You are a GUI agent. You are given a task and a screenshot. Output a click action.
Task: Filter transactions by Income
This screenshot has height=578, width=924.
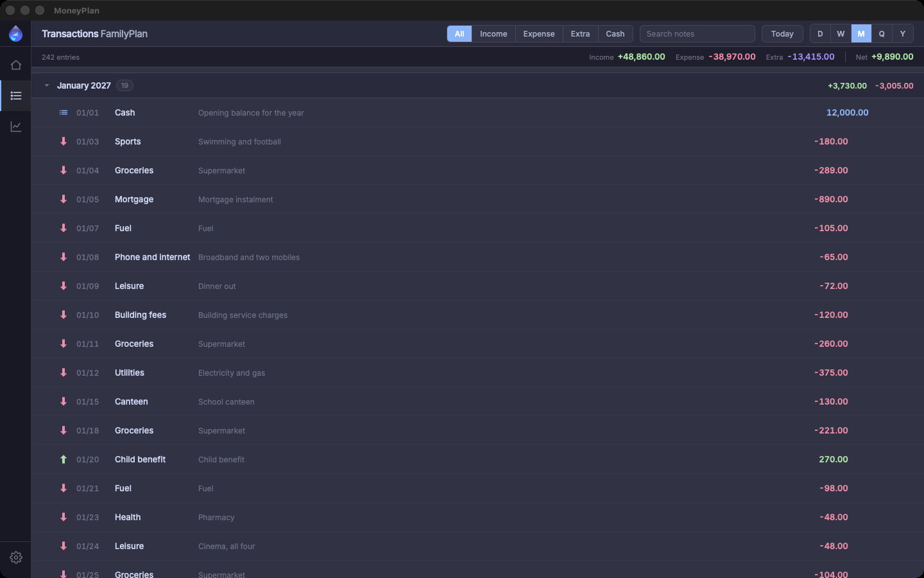pos(493,33)
